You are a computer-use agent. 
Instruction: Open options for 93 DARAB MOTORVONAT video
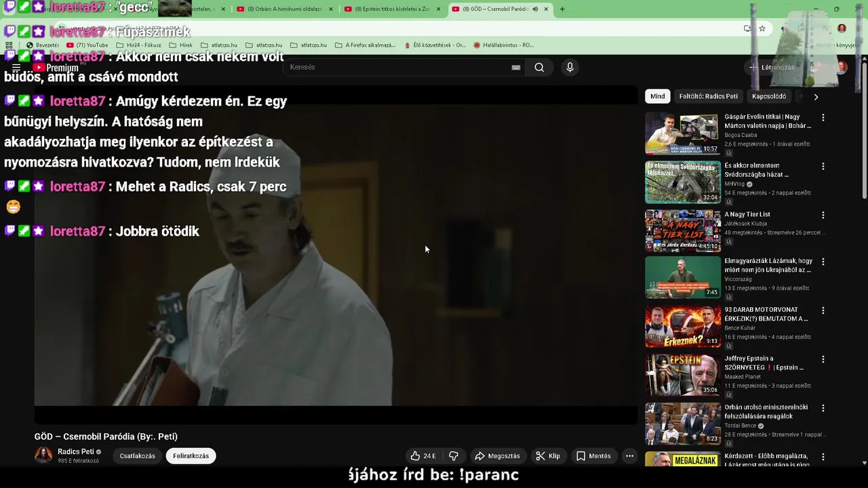point(823,310)
